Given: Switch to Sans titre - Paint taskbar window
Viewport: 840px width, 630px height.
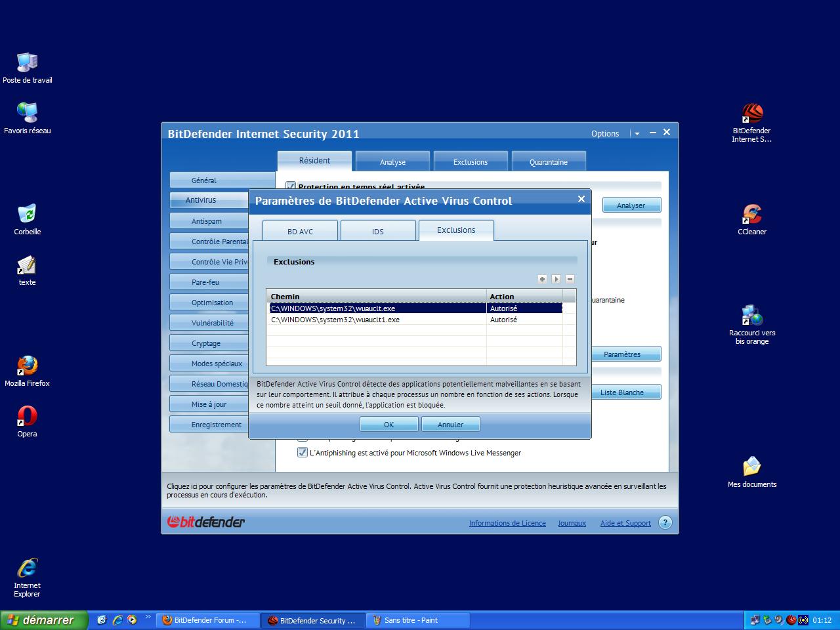Looking at the screenshot, I should pyautogui.click(x=417, y=620).
